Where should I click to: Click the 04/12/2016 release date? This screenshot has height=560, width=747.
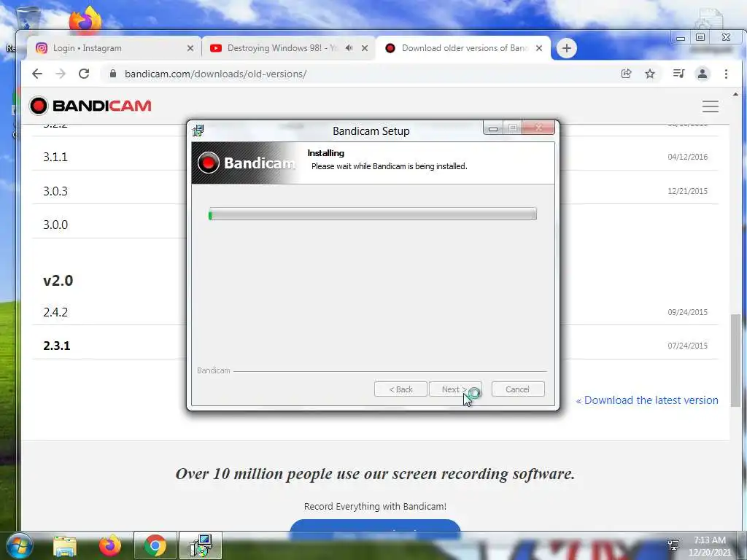[687, 157]
